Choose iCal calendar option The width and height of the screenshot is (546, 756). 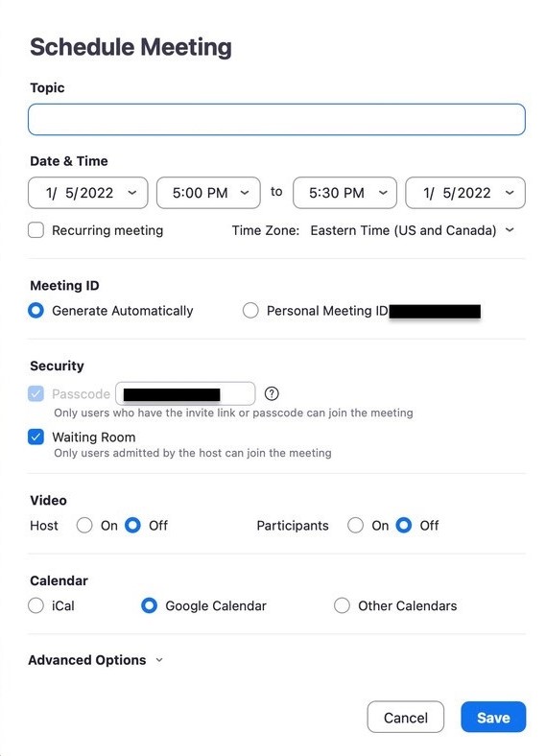pos(36,605)
